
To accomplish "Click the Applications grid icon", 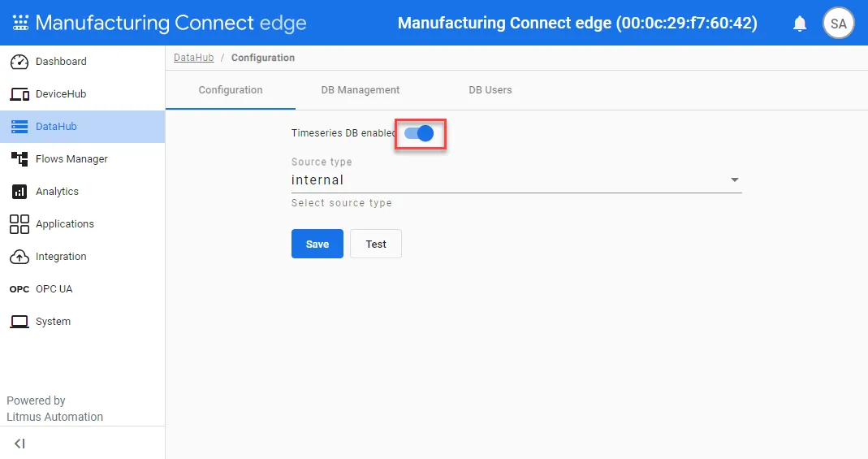I will (19, 224).
